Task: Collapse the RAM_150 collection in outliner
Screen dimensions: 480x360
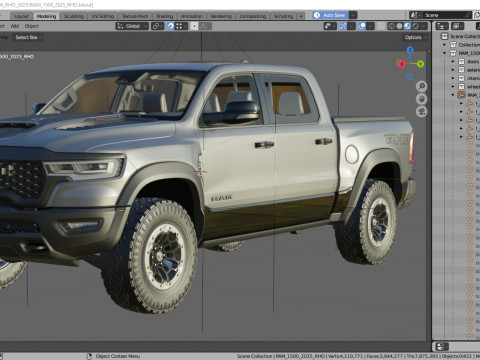Action: 445,53
